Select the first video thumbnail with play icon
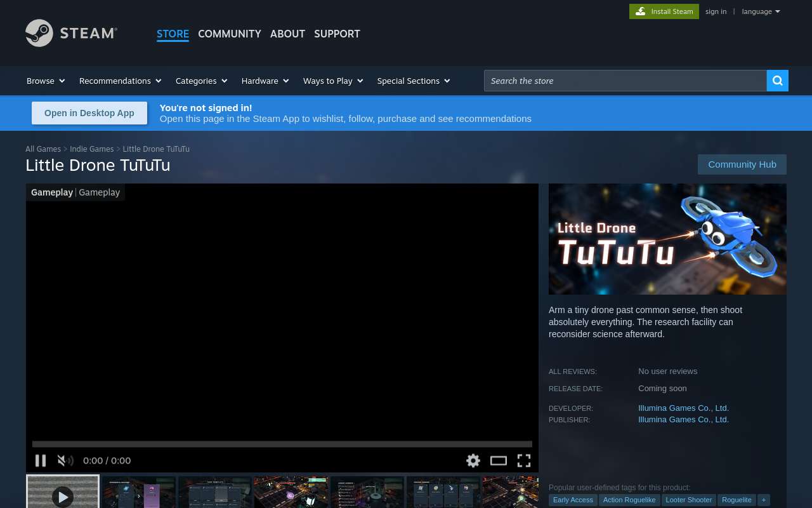Viewport: 812px width, 508px height. point(63,491)
